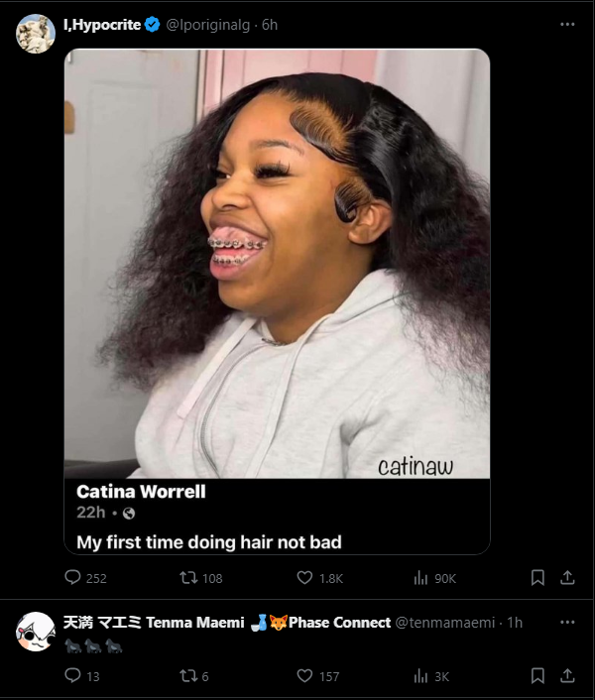This screenshot has height=700, width=595.
Task: Repost the tweet with 108 reposts
Action: [x=201, y=578]
